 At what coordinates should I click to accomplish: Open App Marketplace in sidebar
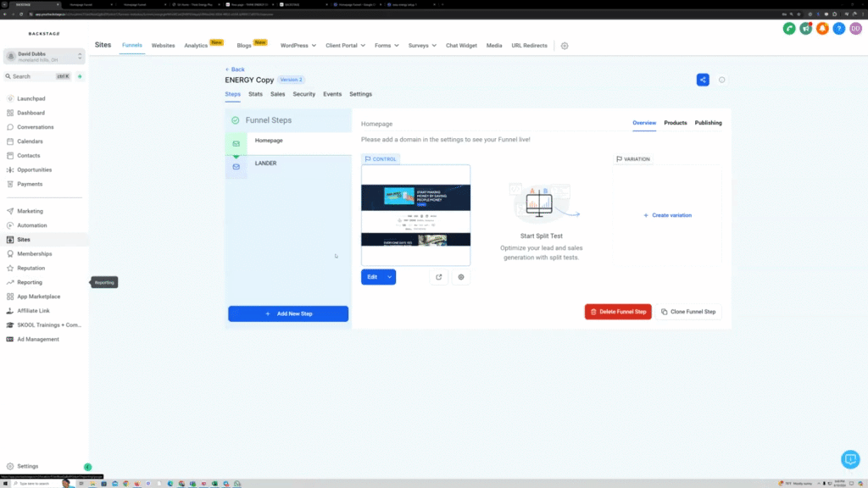(x=38, y=297)
